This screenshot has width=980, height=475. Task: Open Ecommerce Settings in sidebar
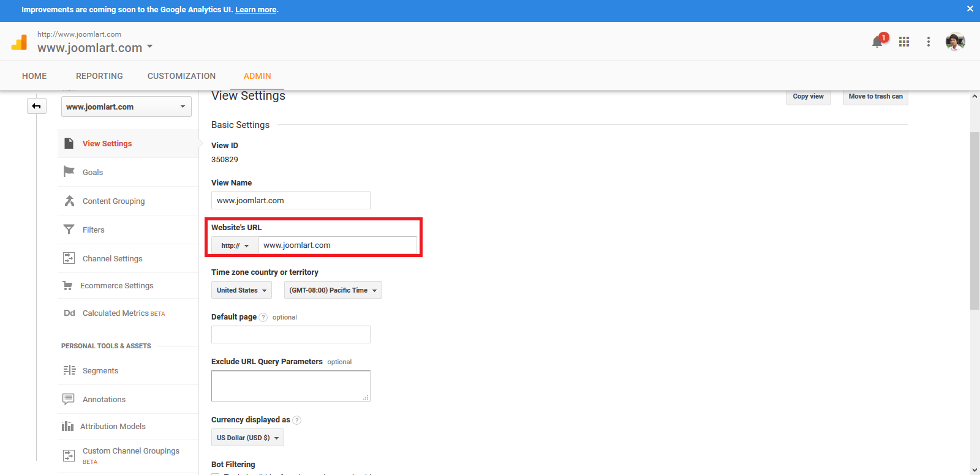point(117,285)
